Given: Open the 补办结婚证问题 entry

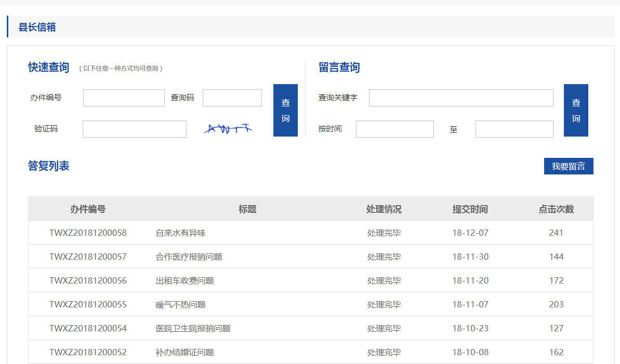Looking at the screenshot, I should click(x=185, y=353).
